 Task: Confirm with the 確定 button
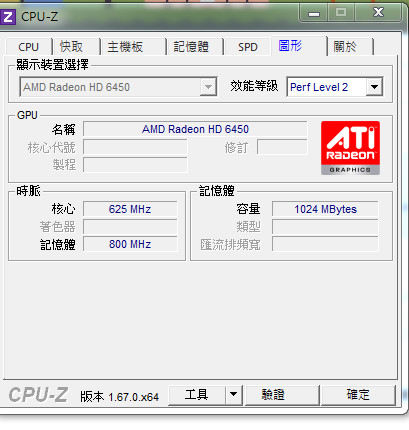click(358, 395)
